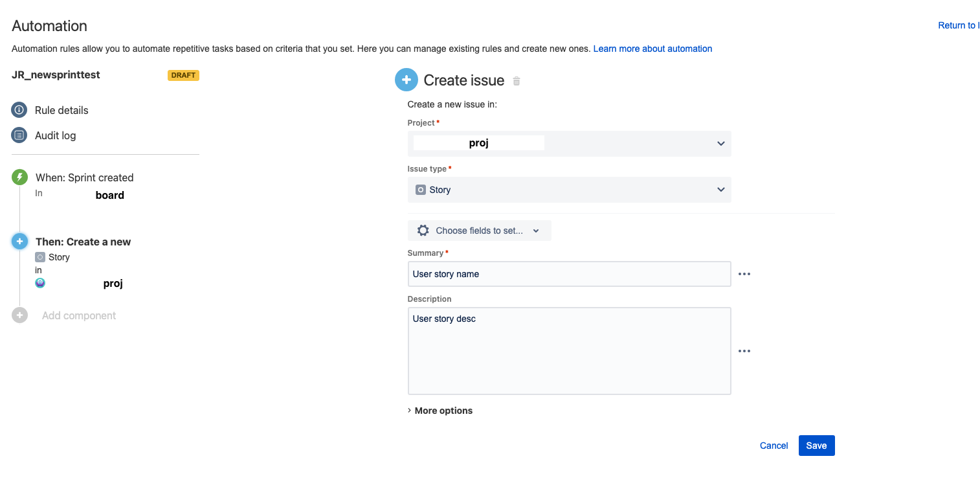This screenshot has height=498, width=980.
Task: Open the Learn more about automation link
Action: 652,48
